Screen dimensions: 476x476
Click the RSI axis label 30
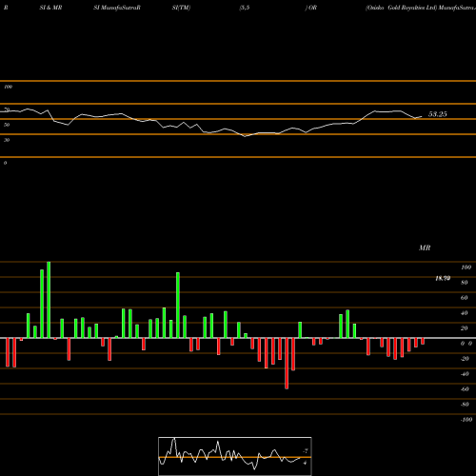click(x=7, y=140)
